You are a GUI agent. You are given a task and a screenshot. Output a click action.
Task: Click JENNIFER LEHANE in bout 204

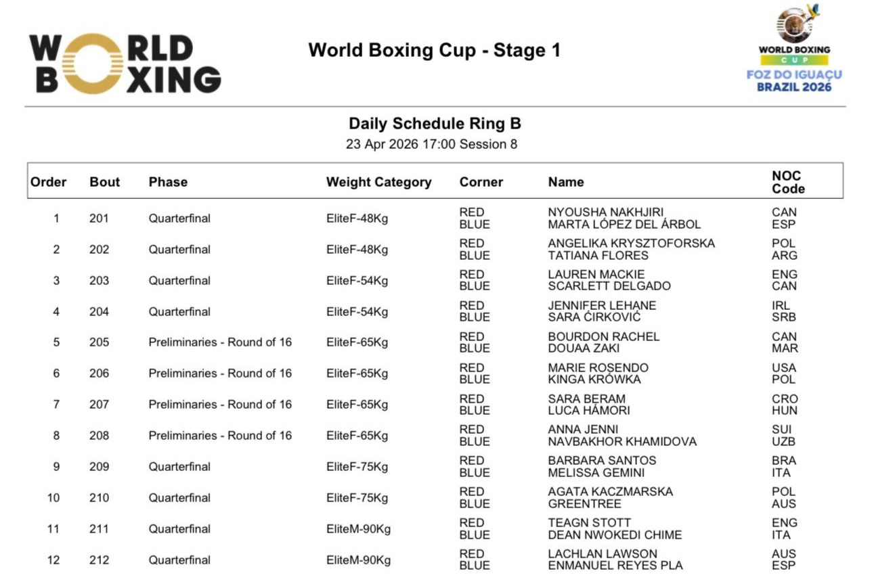coord(602,306)
